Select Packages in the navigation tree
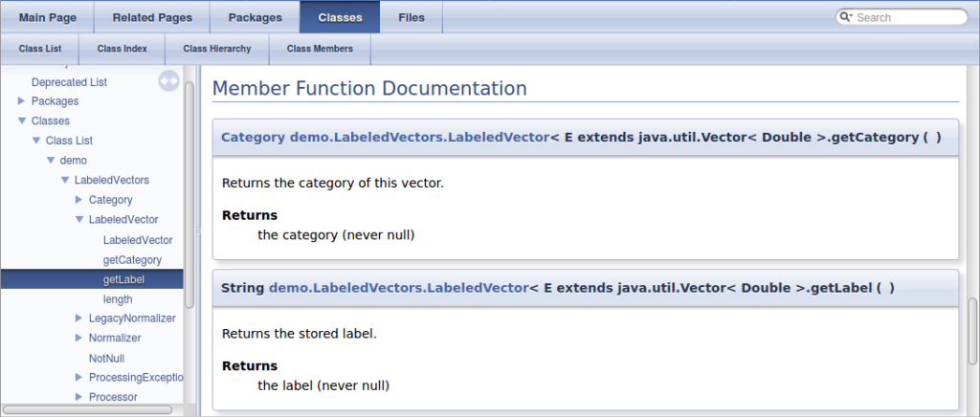This screenshot has height=417, width=980. [x=55, y=100]
